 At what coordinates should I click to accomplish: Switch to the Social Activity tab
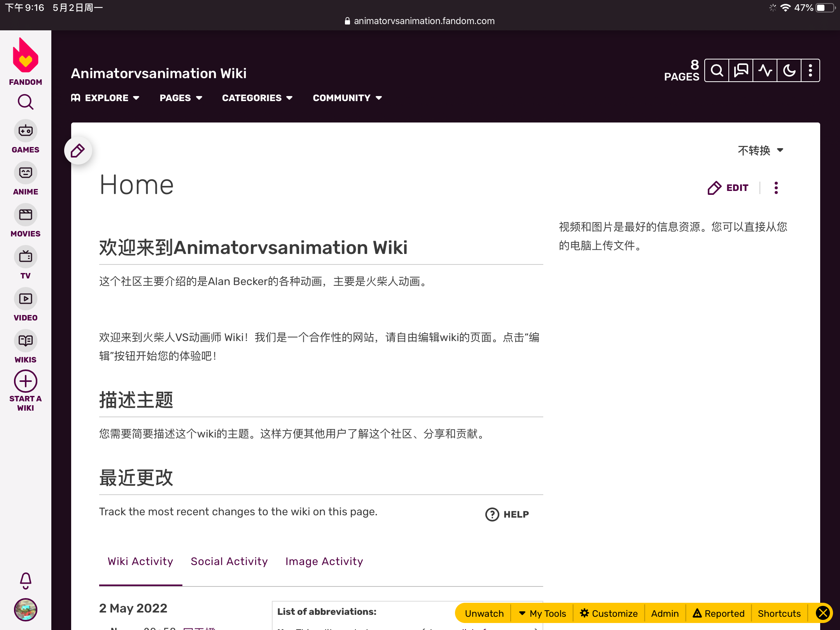(229, 561)
